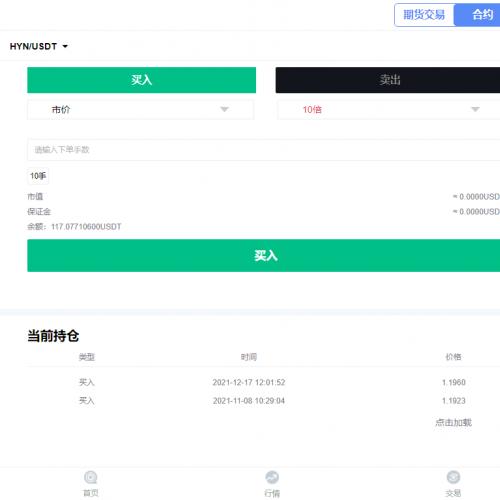Click the large green 买入 submit button

tap(264, 256)
